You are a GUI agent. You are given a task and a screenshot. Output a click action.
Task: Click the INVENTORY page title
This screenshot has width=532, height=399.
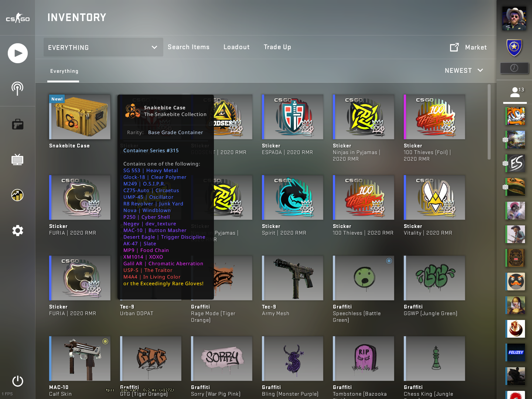(77, 17)
